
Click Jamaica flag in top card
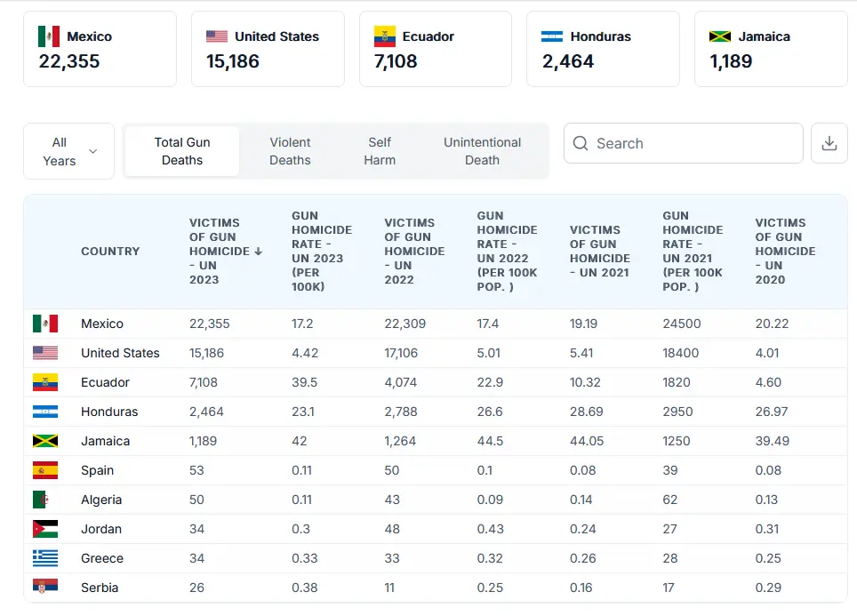(720, 36)
